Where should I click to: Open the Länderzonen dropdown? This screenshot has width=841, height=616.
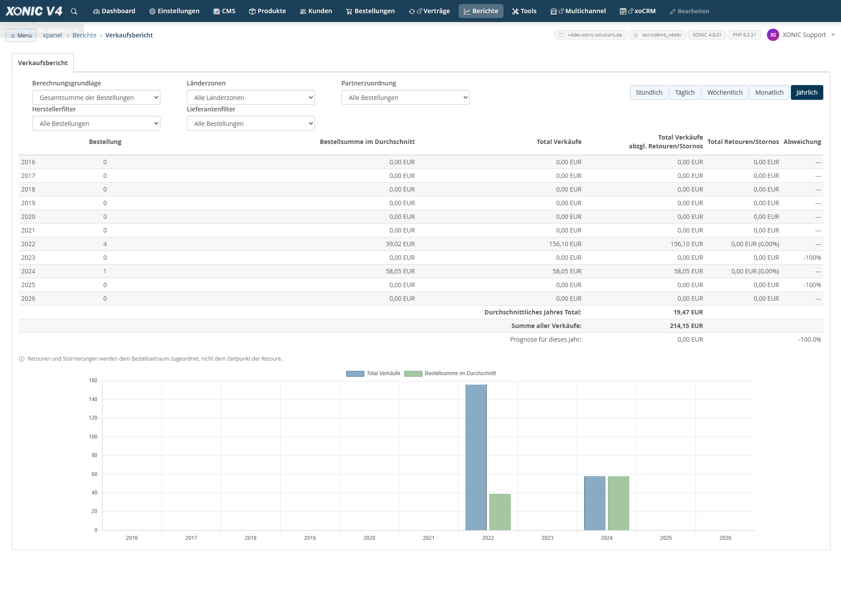251,97
